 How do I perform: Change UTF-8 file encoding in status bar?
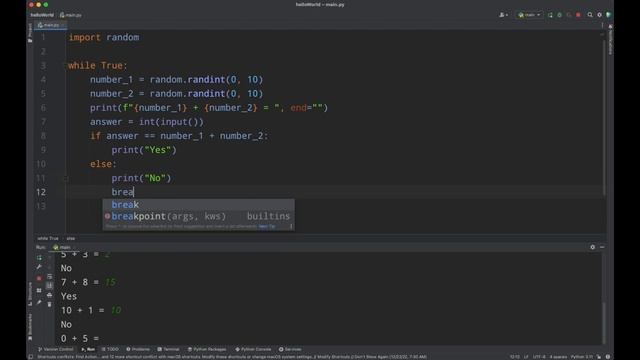click(539, 357)
